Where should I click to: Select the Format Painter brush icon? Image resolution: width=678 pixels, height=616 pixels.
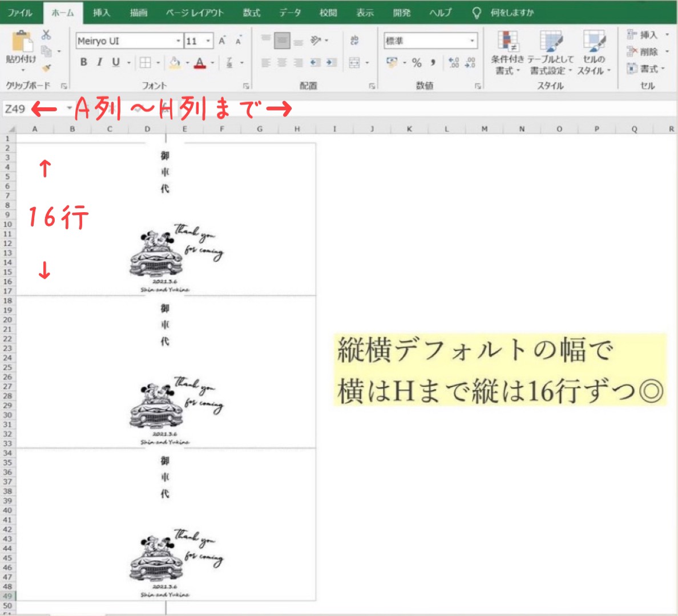pos(46,68)
